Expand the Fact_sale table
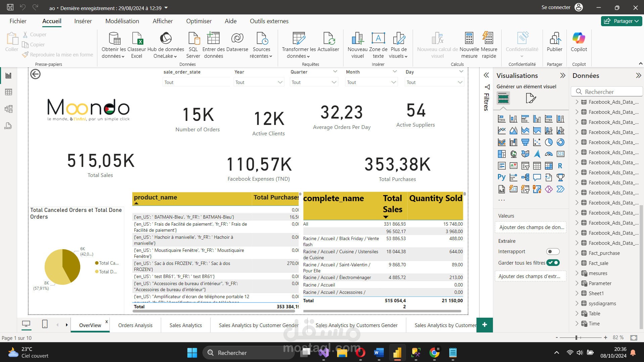 [x=577, y=263]
